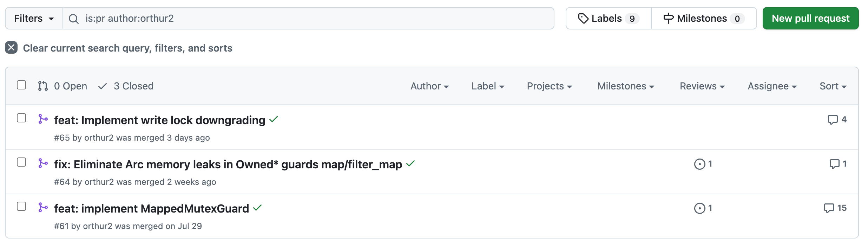Expand the Author filter dropdown
The image size is (868, 242).
[x=429, y=86]
